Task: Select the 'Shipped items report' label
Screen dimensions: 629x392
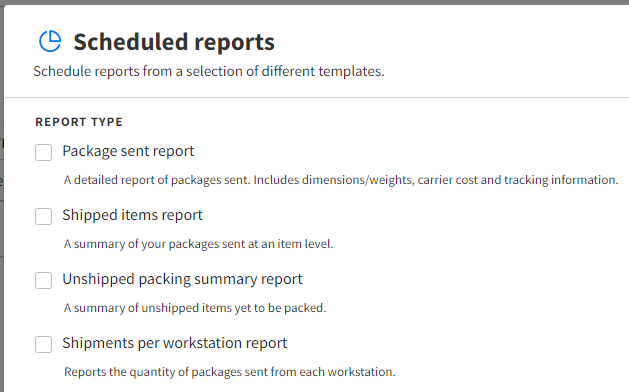Action: pos(132,215)
